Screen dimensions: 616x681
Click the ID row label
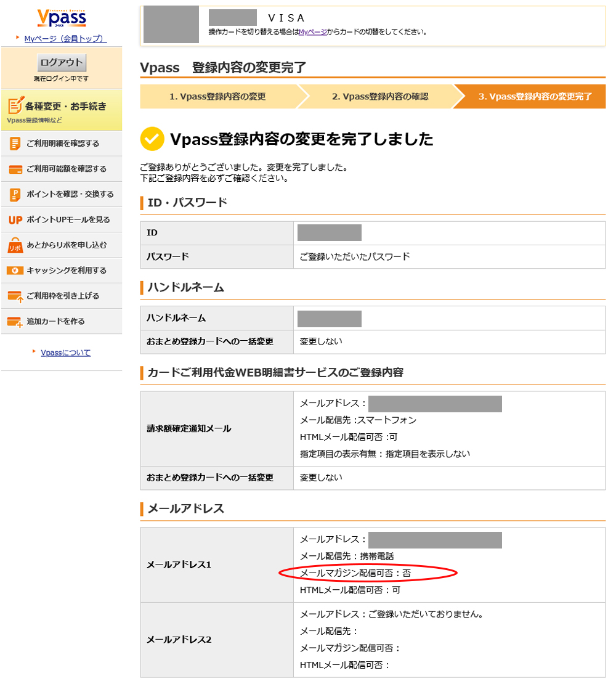tap(152, 233)
